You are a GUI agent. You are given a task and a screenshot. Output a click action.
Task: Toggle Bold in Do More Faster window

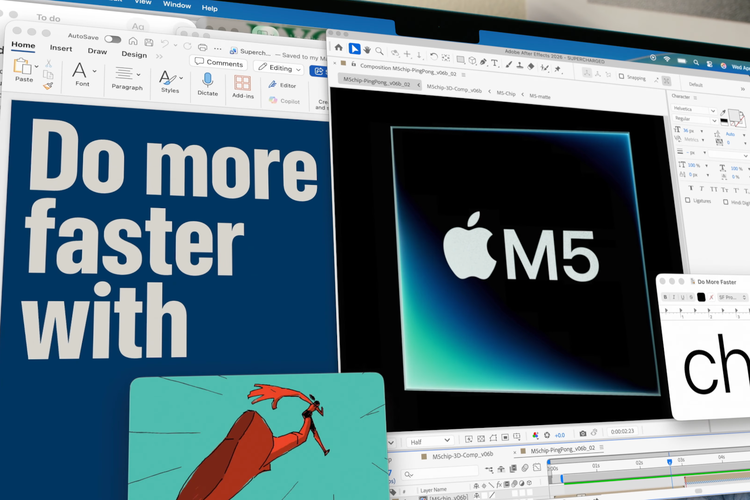pyautogui.click(x=665, y=297)
